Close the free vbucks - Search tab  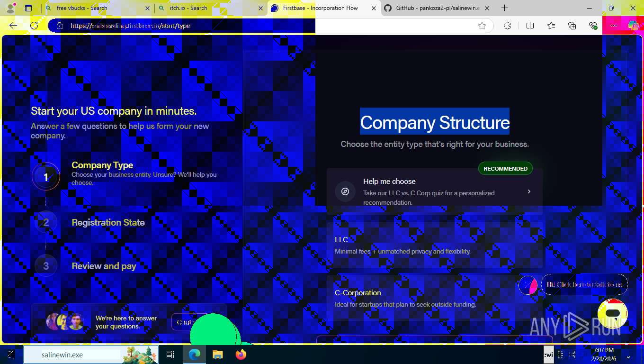click(148, 8)
